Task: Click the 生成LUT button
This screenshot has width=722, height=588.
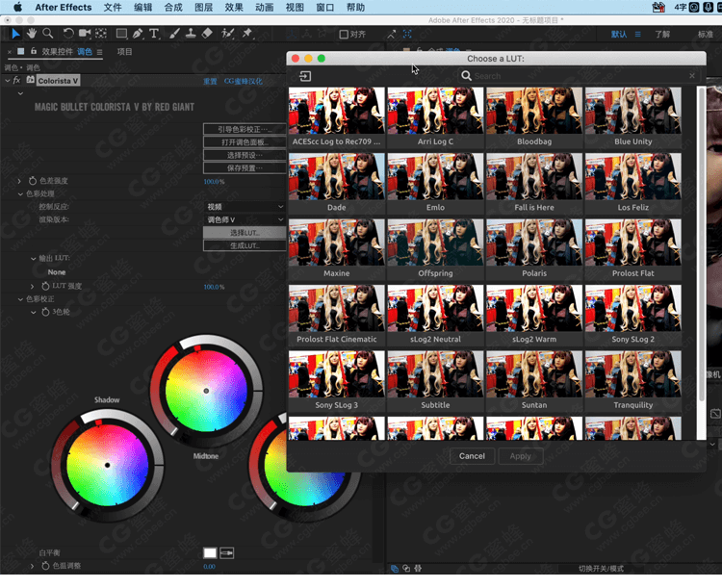Action: point(245,245)
